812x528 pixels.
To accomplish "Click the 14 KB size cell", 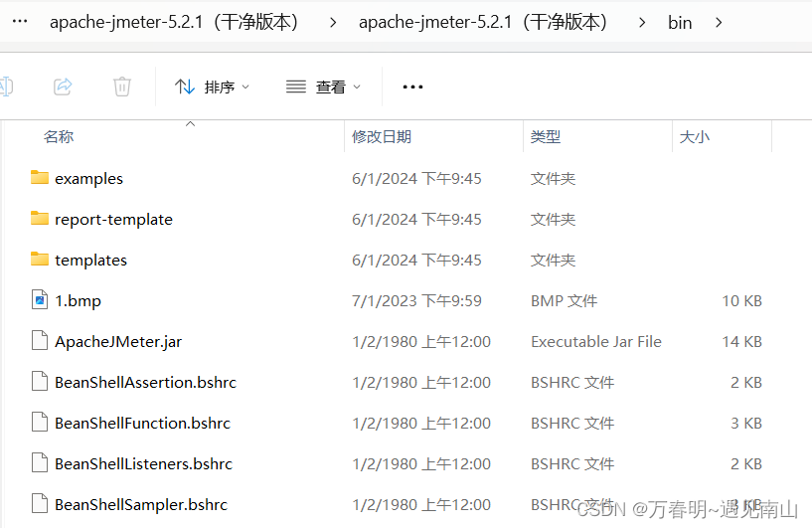I will tap(742, 342).
